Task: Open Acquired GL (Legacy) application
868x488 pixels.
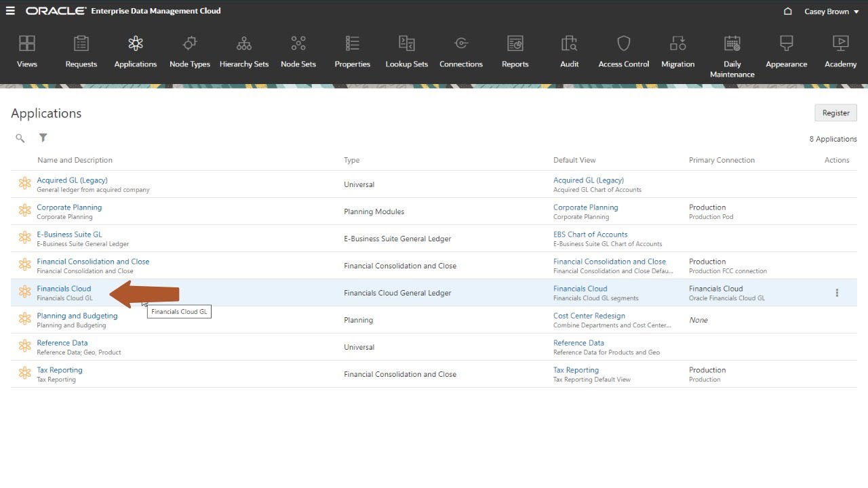Action: click(72, 180)
